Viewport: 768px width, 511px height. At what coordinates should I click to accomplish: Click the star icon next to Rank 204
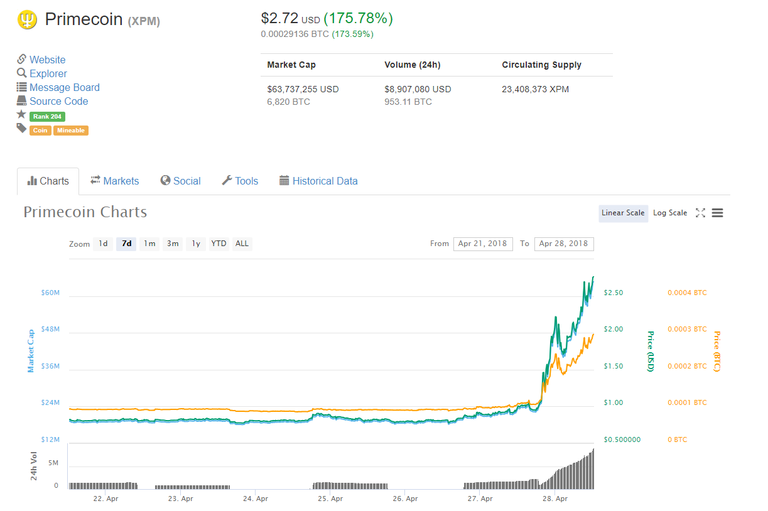pos(21,114)
